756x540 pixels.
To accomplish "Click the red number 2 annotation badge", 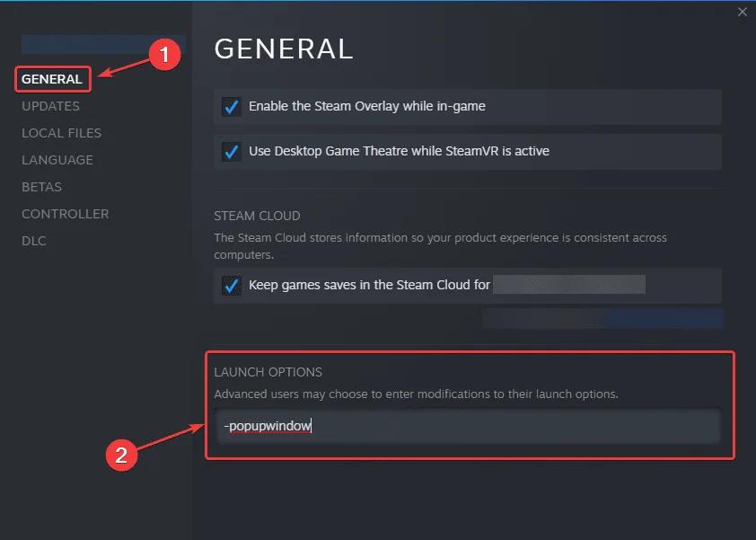I will coord(121,456).
